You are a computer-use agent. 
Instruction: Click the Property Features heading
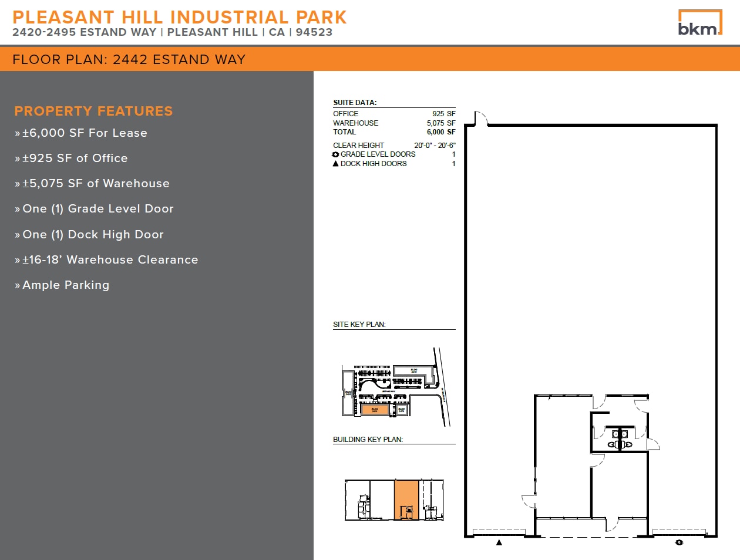pos(93,111)
